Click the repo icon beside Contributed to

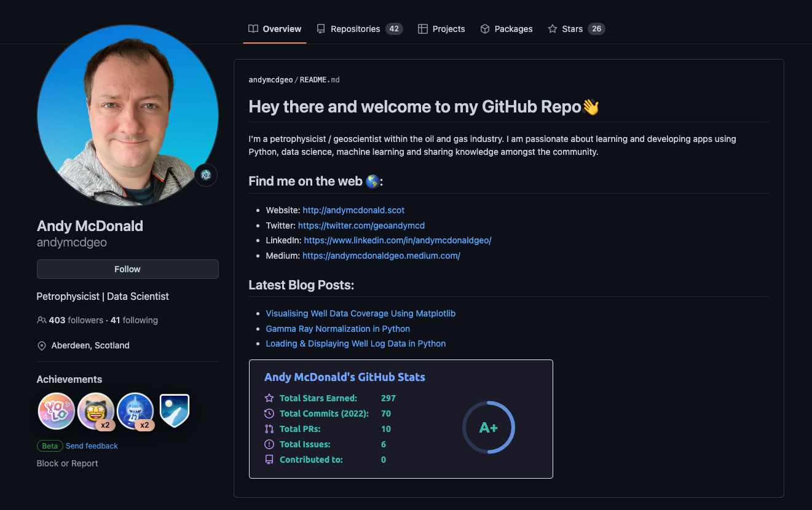click(269, 460)
